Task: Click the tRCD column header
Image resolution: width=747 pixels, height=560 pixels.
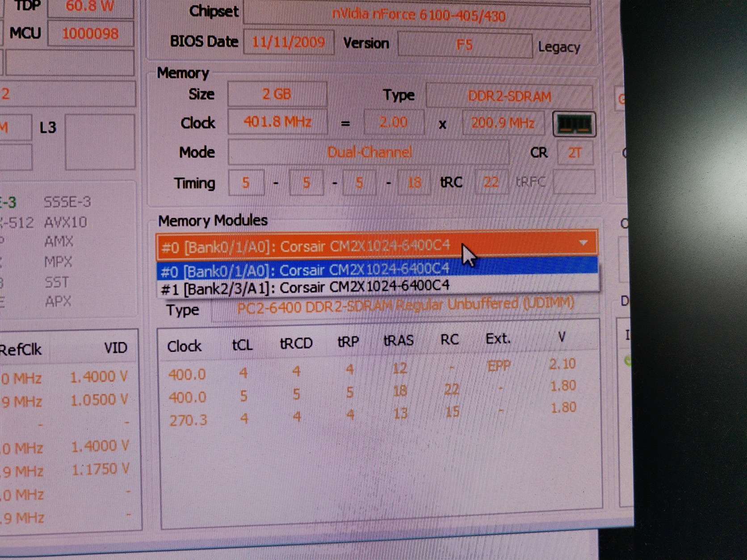Action: [x=296, y=343]
